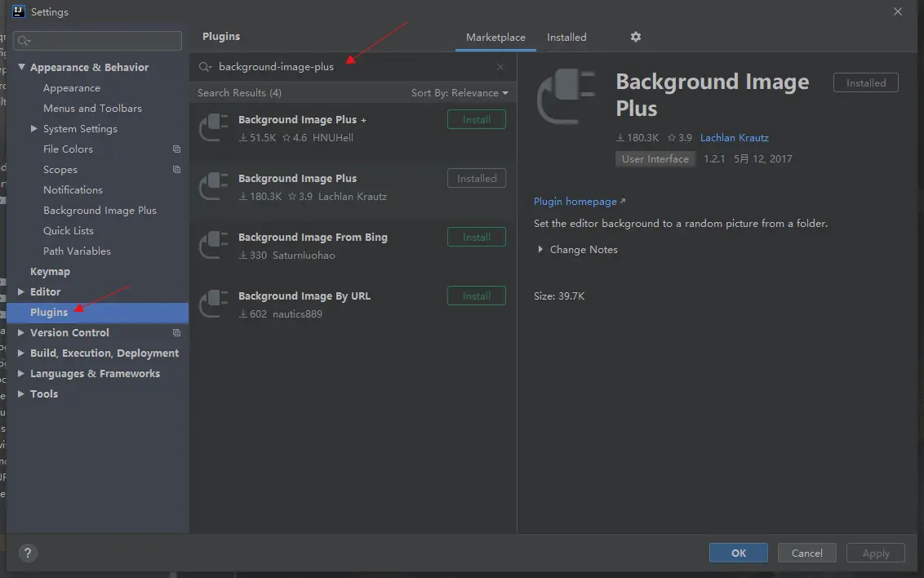Click Size: 39.7K text
The image size is (924, 578).
pos(559,296)
